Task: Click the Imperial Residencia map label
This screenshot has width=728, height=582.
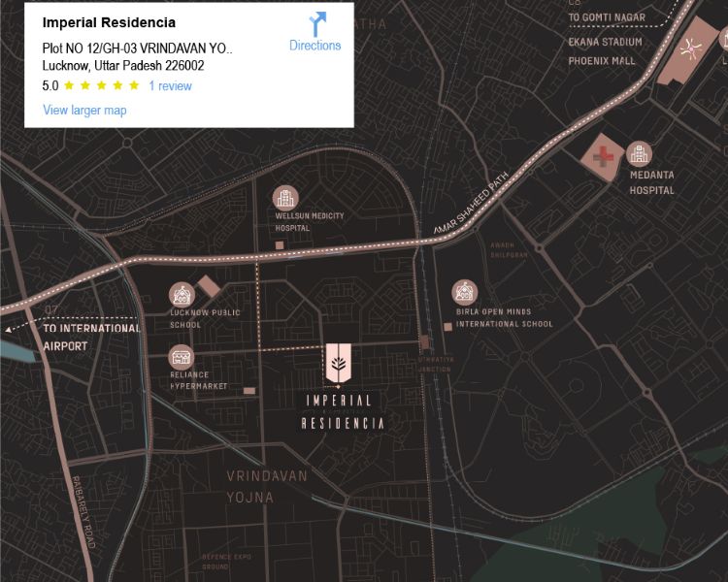Action: point(343,411)
